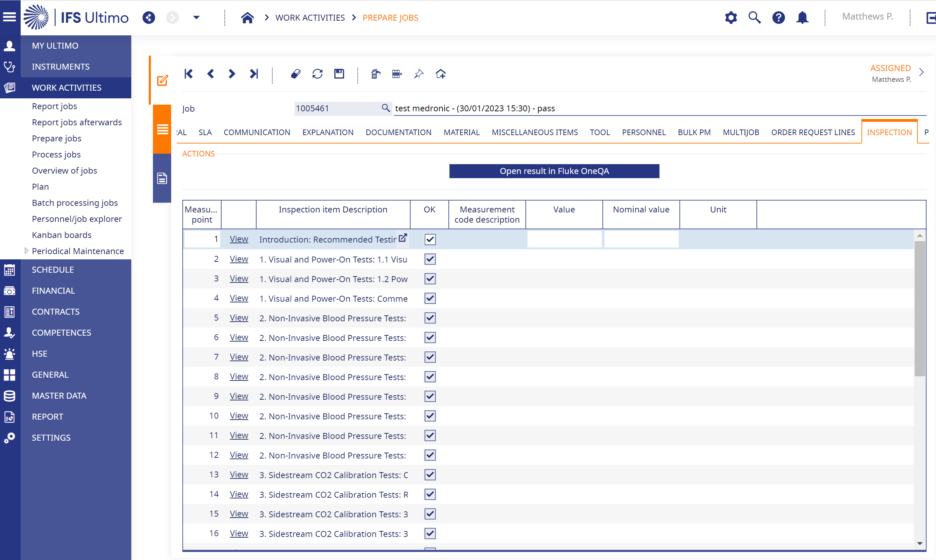
Task: Search job number lookup icon
Action: point(385,108)
